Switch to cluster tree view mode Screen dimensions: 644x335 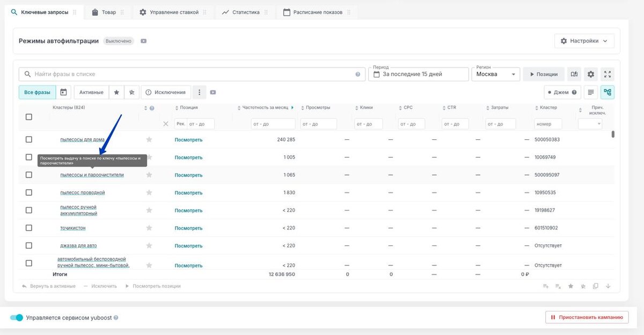608,92
